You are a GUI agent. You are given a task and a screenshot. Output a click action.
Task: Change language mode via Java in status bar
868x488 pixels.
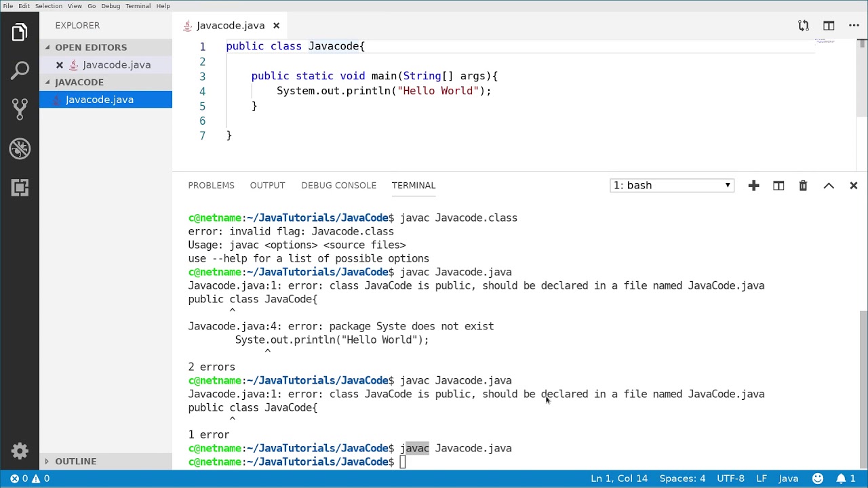coord(788,479)
